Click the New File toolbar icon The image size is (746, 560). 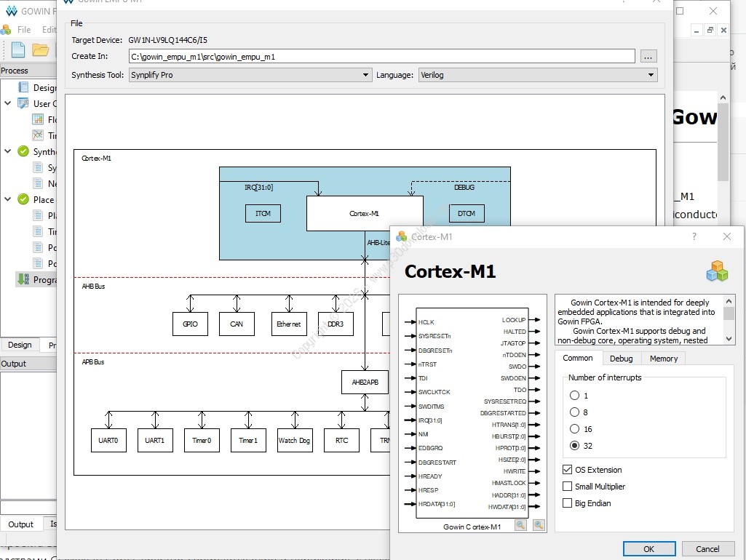click(x=18, y=49)
